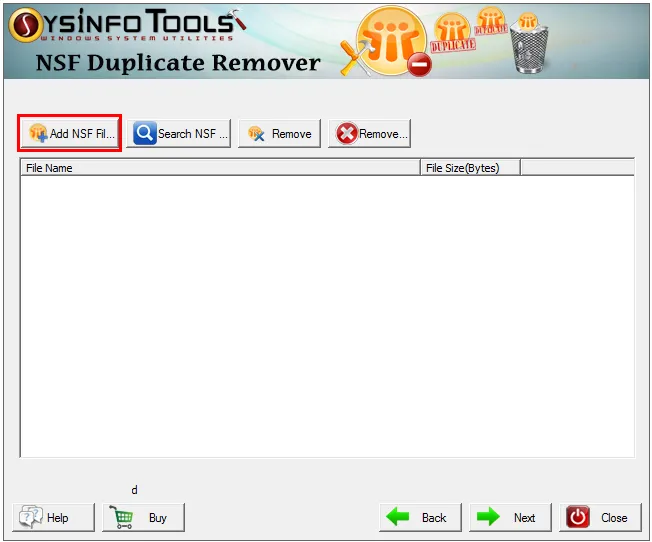Click the SysInfoTools logo in banner

click(127, 24)
